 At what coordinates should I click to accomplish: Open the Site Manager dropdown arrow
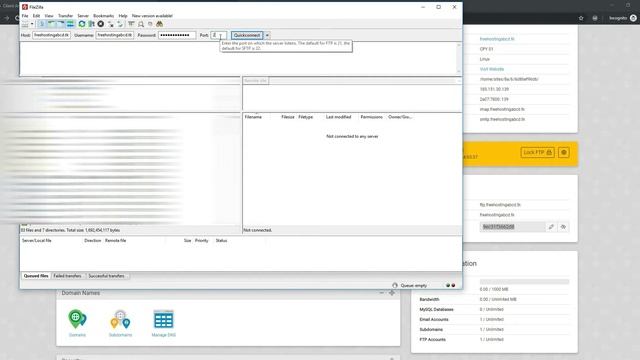click(x=32, y=24)
